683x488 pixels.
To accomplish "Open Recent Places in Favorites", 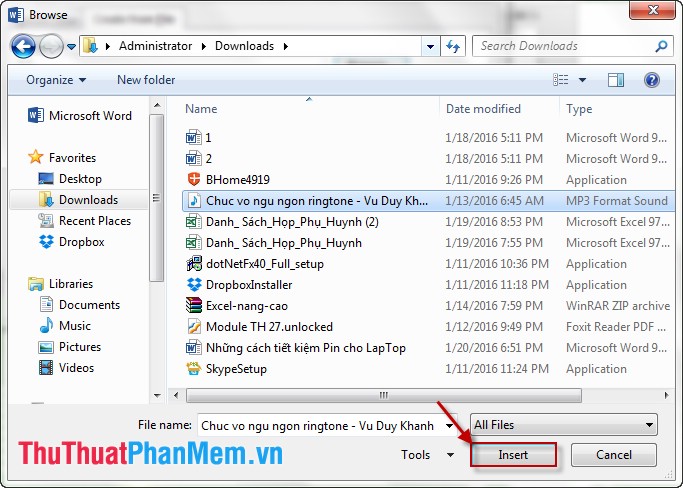I will coord(85,221).
